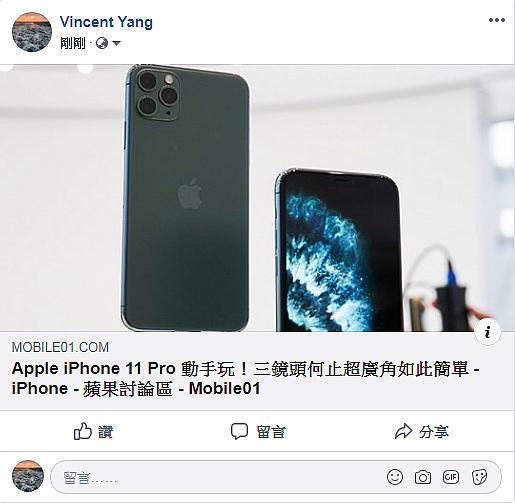Focus the 留言 comment input field
Viewport: 515px width, 503px height.
tap(276, 477)
